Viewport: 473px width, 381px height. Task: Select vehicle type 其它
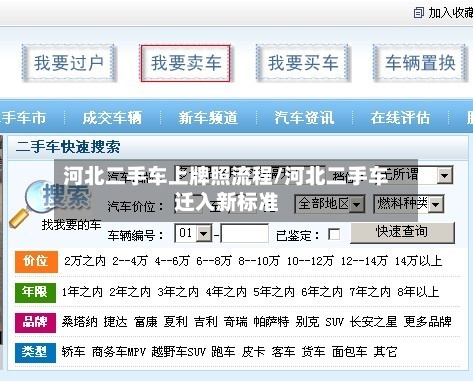385,352
